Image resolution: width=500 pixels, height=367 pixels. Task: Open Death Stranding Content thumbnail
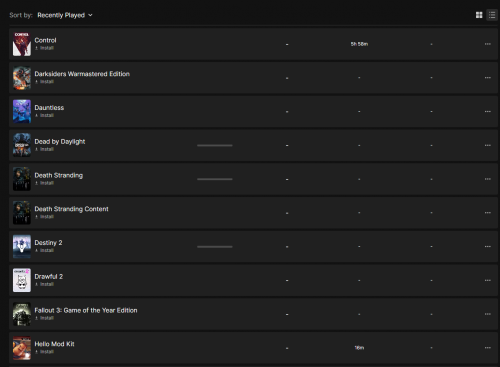[22, 213]
